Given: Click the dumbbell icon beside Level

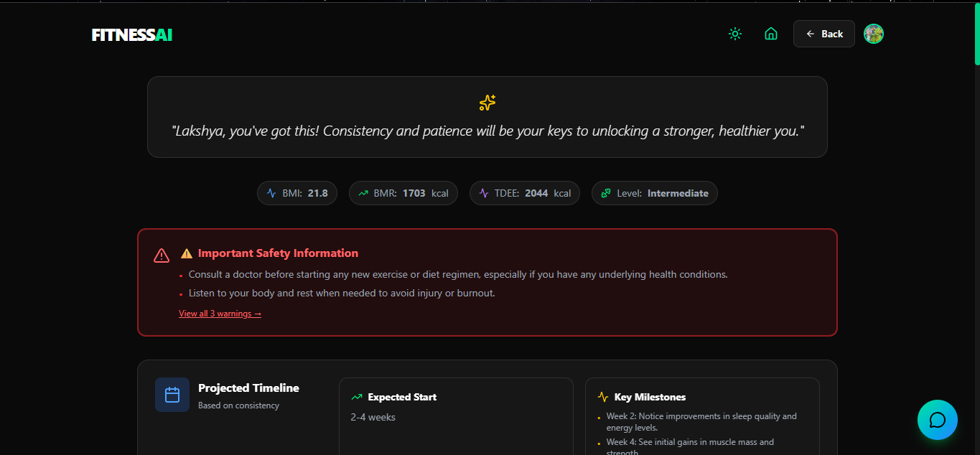Looking at the screenshot, I should (606, 193).
